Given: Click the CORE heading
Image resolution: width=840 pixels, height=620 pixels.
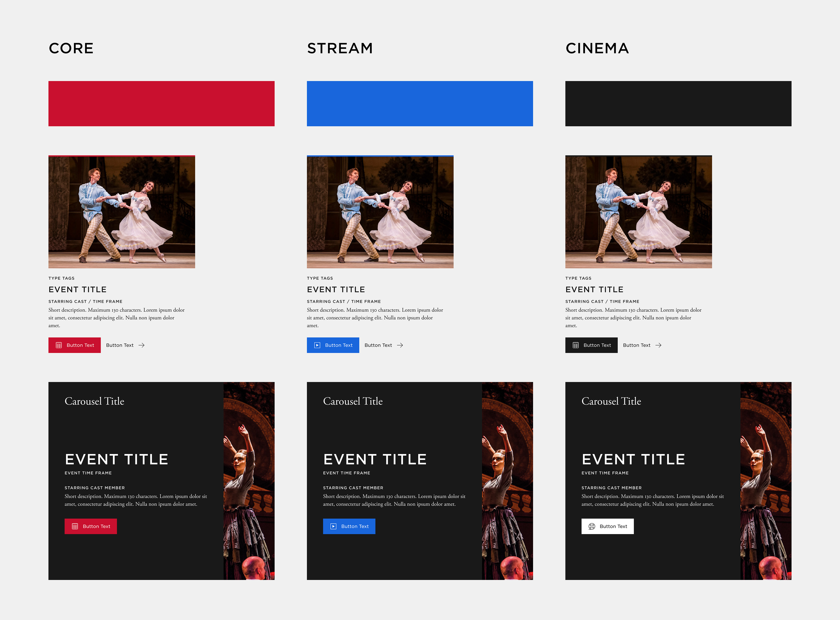Looking at the screenshot, I should (x=71, y=48).
